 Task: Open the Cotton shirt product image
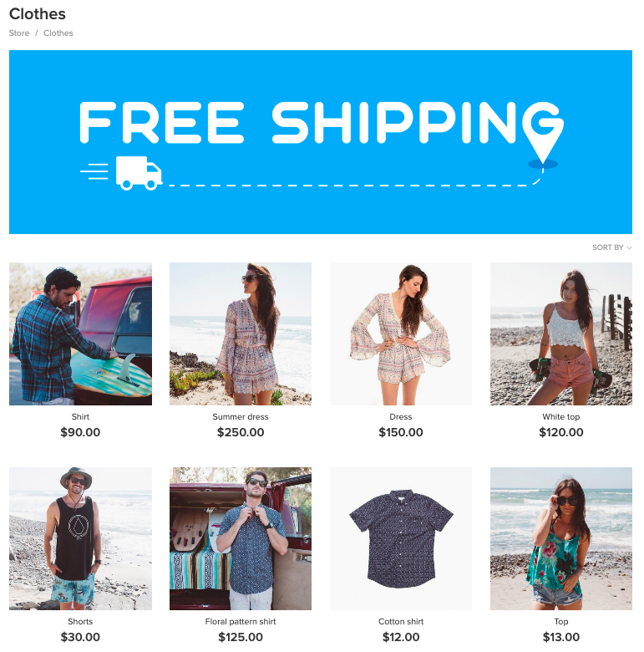pos(401,539)
